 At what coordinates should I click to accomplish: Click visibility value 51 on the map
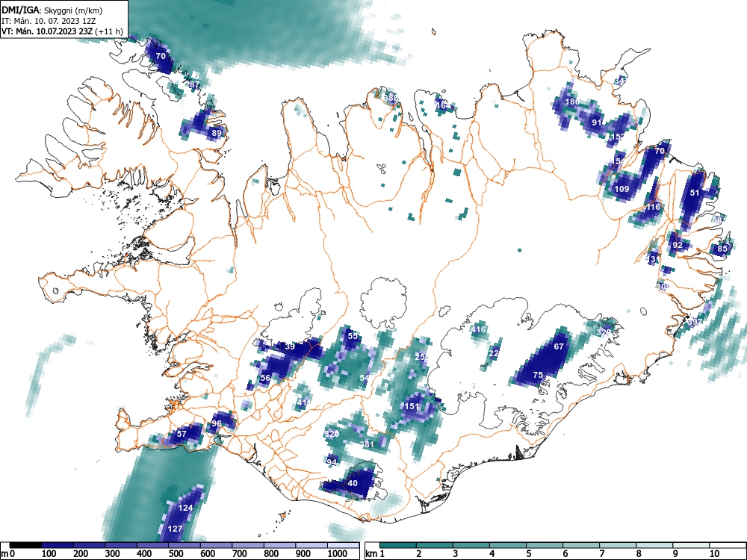tap(695, 193)
